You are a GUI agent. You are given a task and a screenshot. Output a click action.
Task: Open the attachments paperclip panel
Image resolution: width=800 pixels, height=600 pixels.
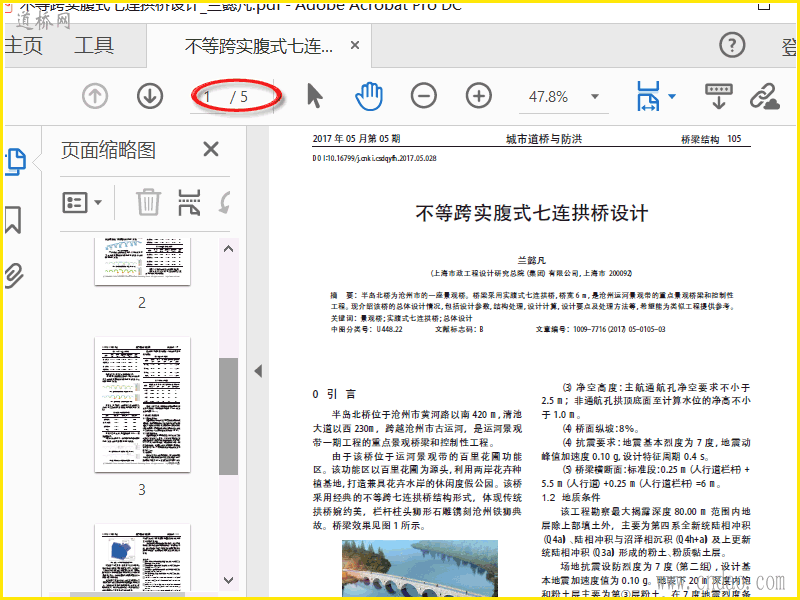(14, 276)
